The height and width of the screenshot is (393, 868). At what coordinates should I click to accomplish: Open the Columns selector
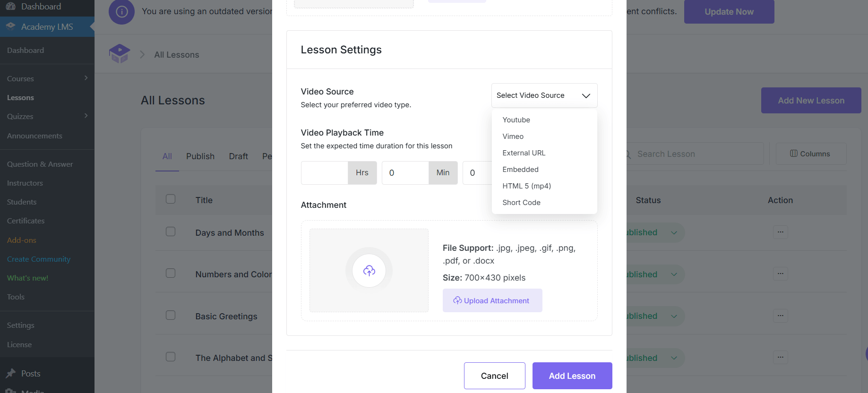tap(811, 154)
